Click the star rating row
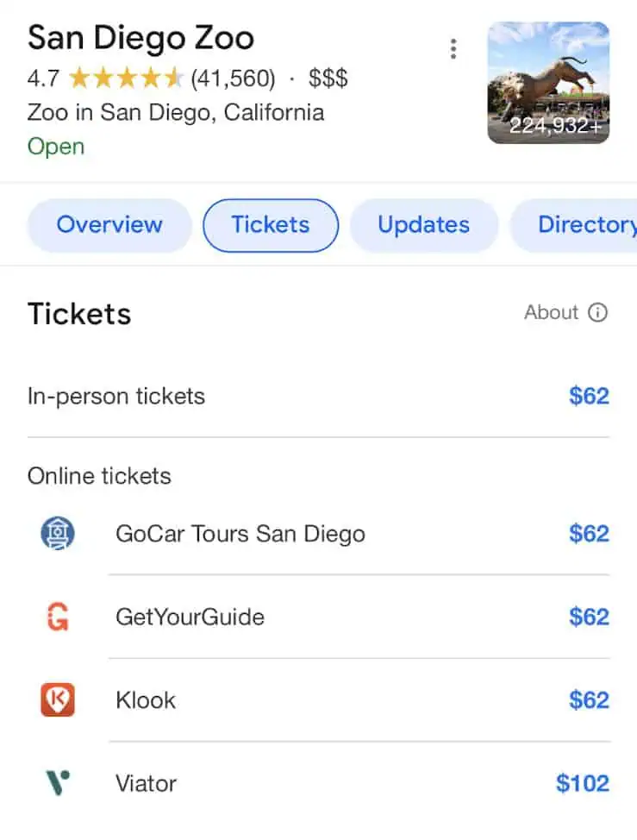 coord(126,79)
